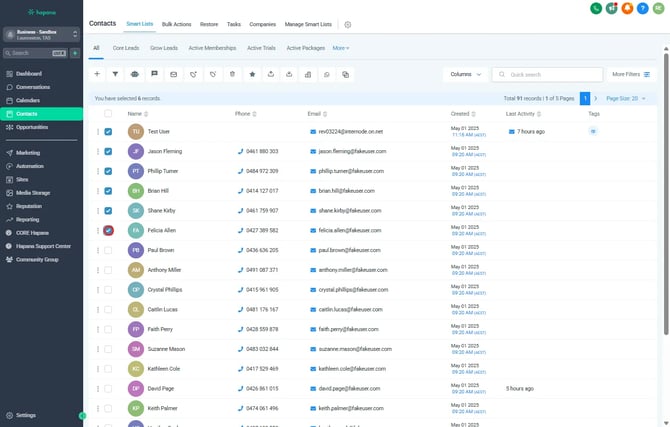
Task: Open the Columns dropdown
Action: 465,74
